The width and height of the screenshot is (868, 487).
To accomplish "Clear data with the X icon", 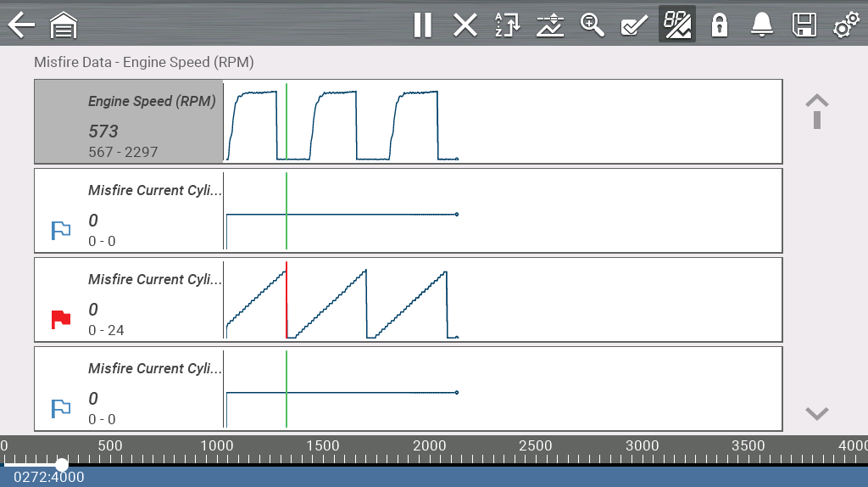I will [465, 25].
